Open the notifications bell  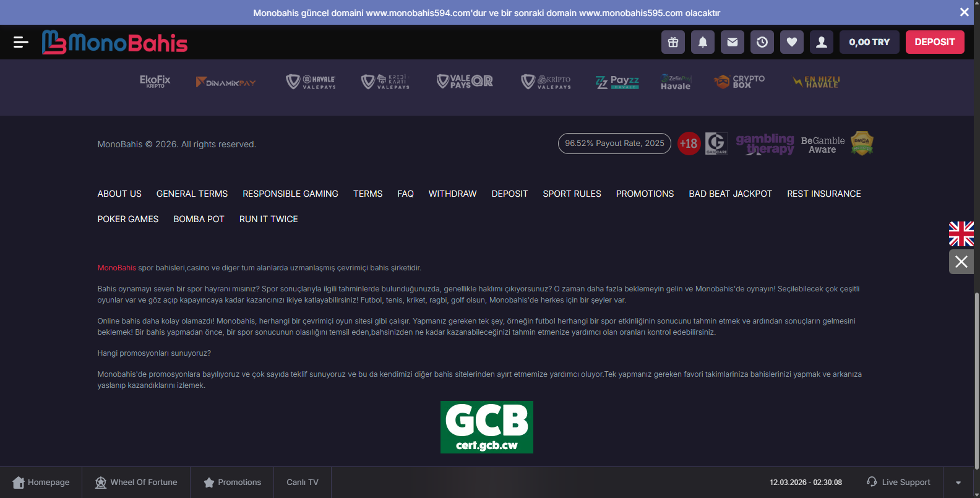pyautogui.click(x=703, y=42)
